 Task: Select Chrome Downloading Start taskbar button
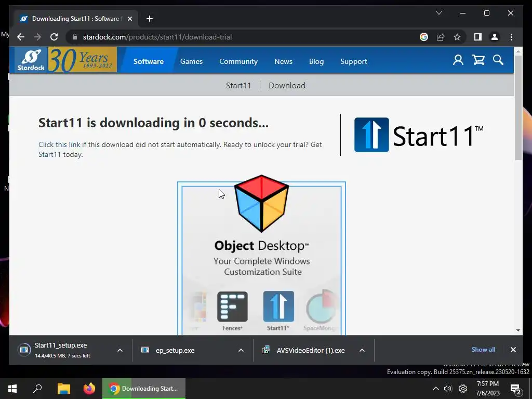(x=144, y=389)
